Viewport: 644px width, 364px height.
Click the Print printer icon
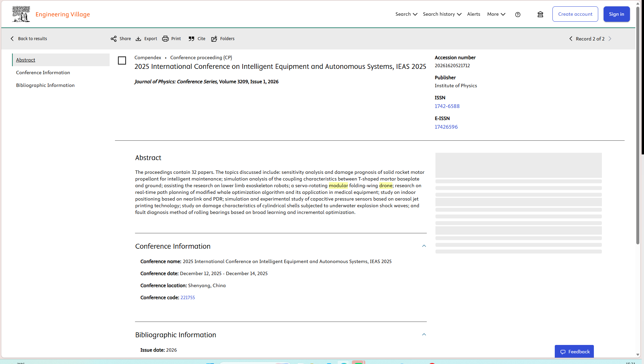pyautogui.click(x=165, y=39)
